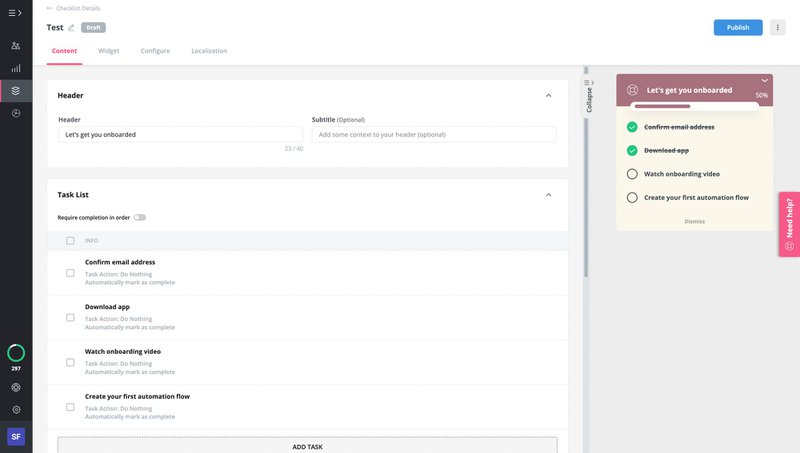
Task: Check the Download app task checkbox
Action: pos(70,318)
